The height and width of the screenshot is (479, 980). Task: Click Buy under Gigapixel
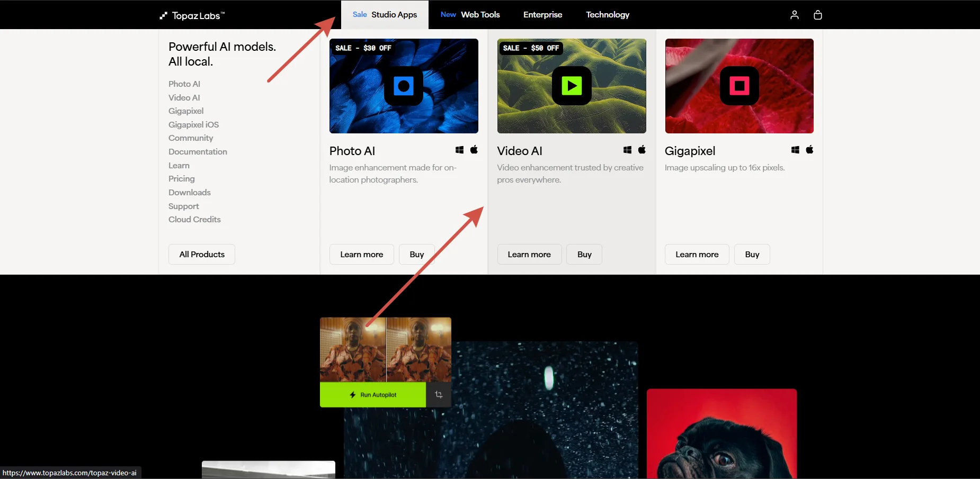752,254
